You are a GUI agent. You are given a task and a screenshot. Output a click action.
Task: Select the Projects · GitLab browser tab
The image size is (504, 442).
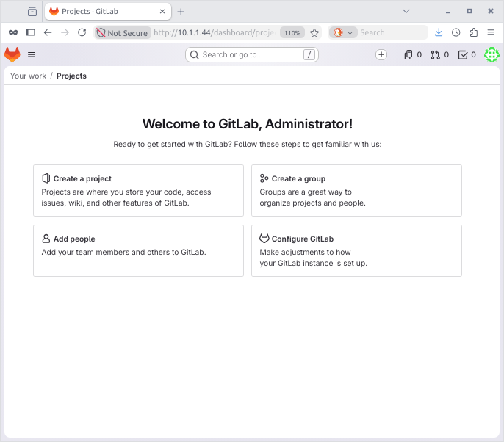click(108, 12)
